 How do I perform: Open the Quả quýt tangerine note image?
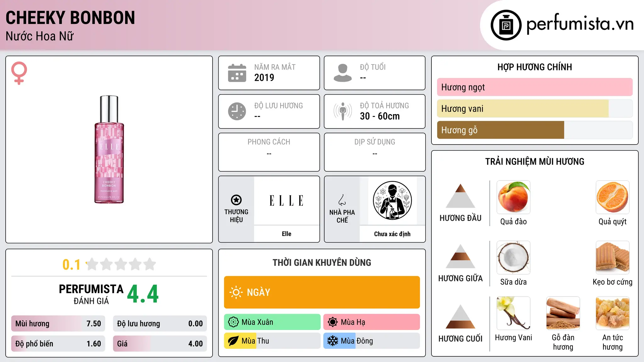613,197
